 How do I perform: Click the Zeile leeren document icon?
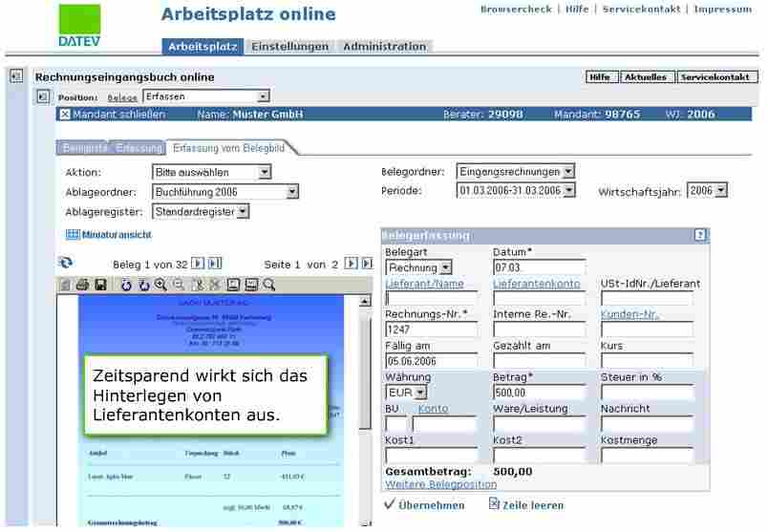coord(494,503)
